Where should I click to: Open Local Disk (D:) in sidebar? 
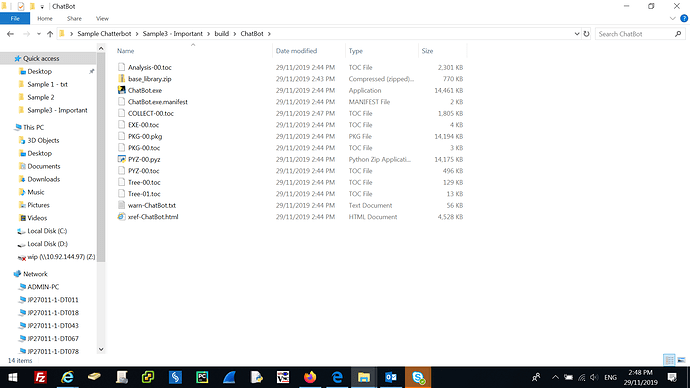(x=48, y=244)
